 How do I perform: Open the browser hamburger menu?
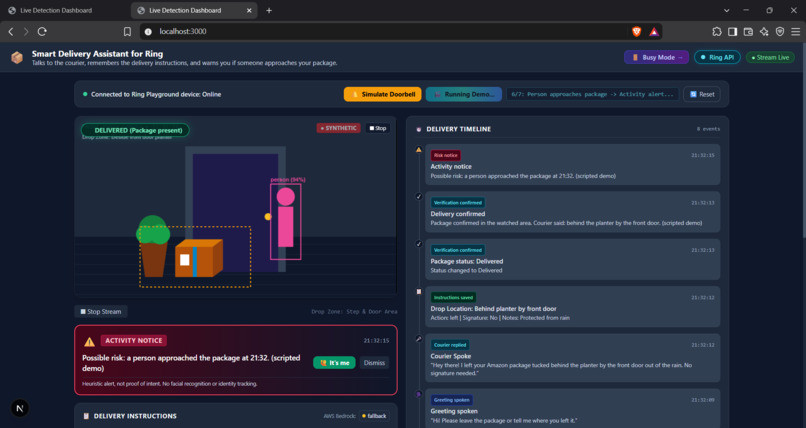796,31
